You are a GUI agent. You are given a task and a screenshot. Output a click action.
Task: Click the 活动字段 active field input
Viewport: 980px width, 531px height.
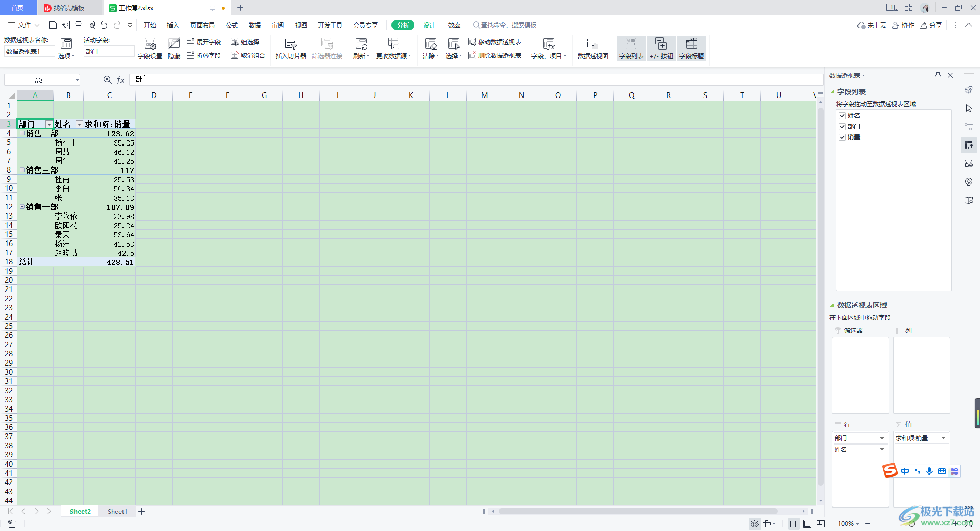point(109,51)
